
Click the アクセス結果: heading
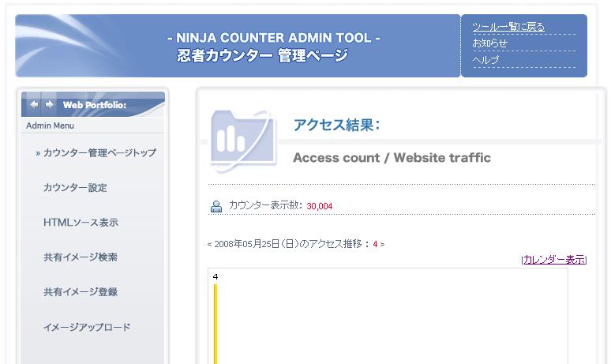(336, 125)
